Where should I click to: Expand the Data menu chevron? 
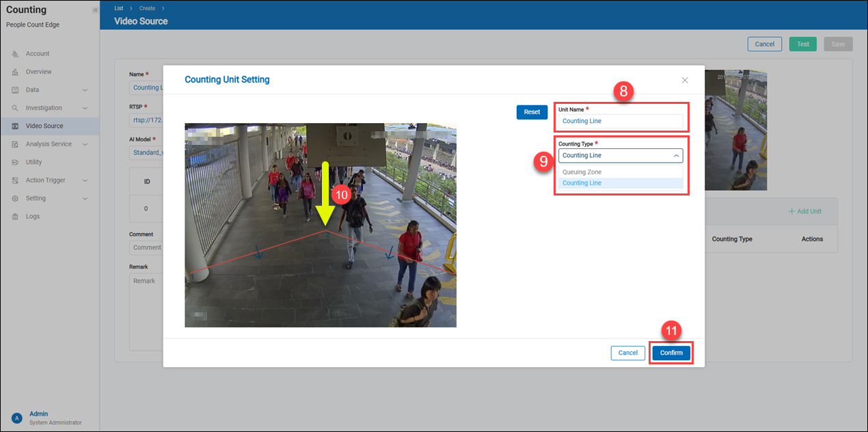85,90
